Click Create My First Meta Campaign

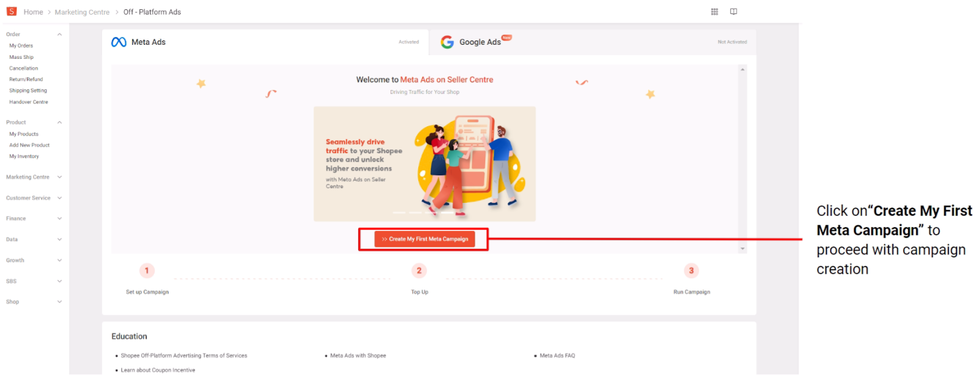pos(424,239)
